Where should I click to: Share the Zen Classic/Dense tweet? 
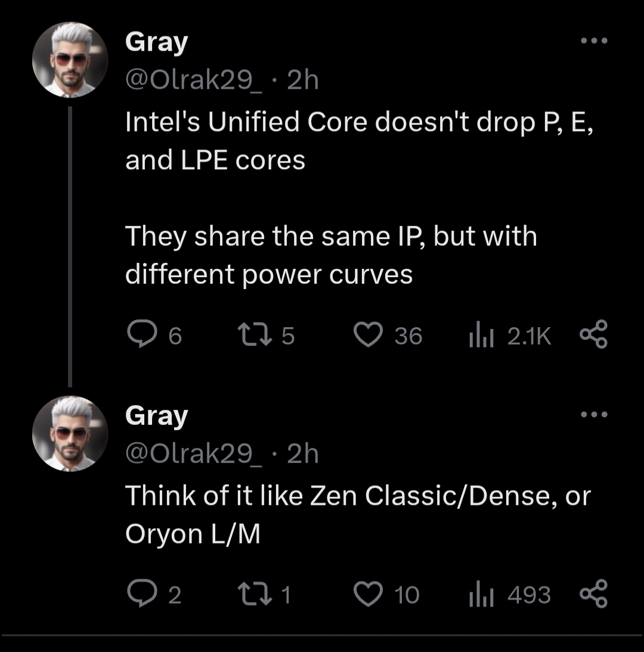593,593
